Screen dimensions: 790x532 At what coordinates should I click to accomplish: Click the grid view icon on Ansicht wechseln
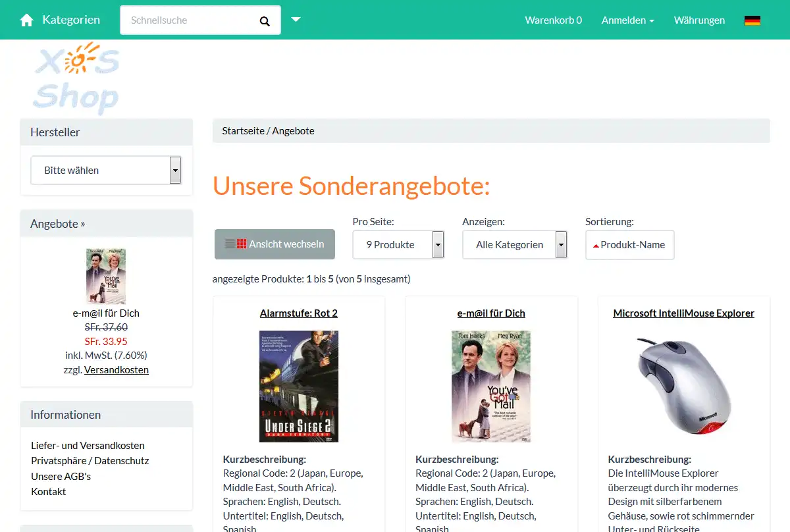tap(242, 244)
